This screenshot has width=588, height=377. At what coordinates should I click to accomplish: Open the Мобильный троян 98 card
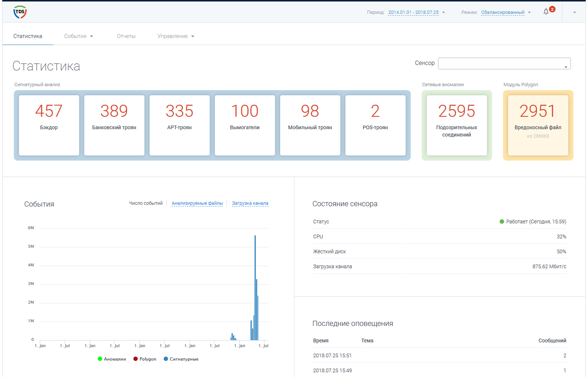pos(310,125)
